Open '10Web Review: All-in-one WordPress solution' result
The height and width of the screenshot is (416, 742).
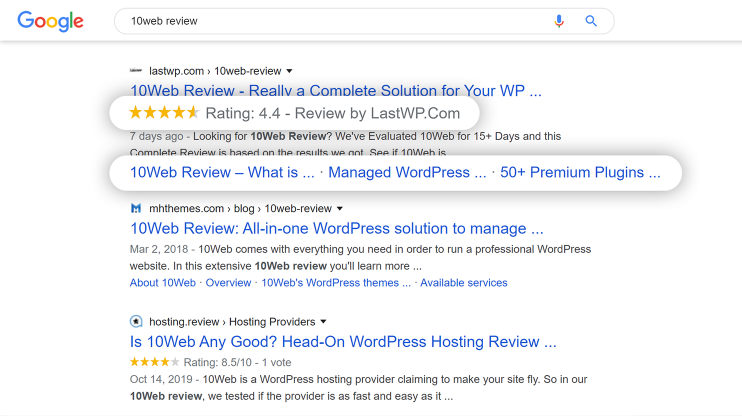tap(336, 229)
